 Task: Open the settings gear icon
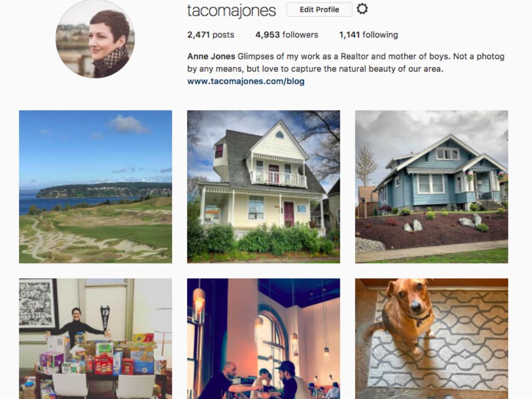(362, 9)
